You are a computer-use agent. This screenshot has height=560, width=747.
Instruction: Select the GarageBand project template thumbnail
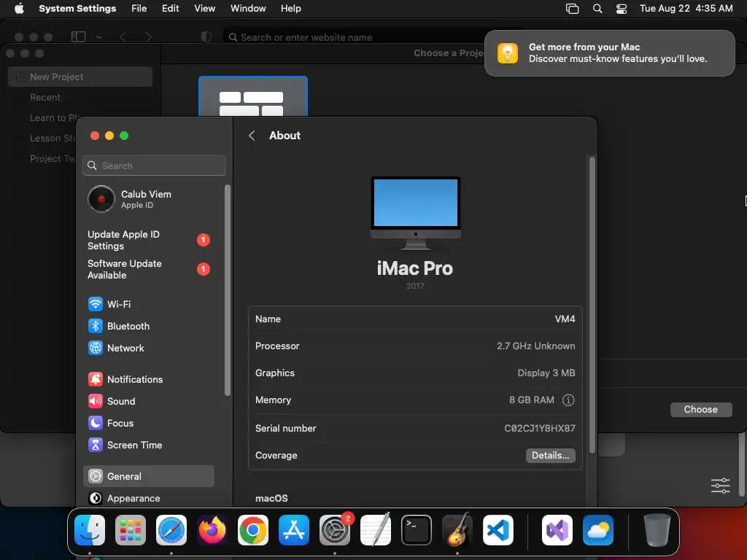point(253,96)
